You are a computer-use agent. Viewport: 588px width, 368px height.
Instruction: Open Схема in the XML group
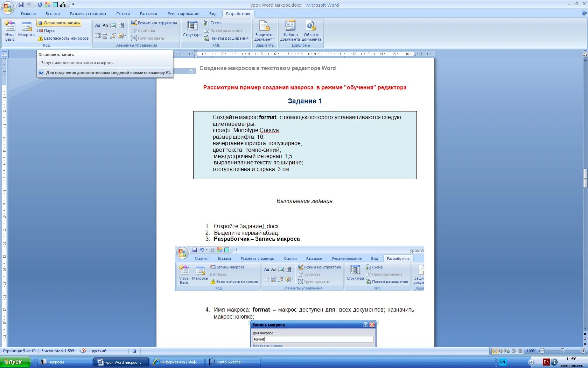pos(213,23)
